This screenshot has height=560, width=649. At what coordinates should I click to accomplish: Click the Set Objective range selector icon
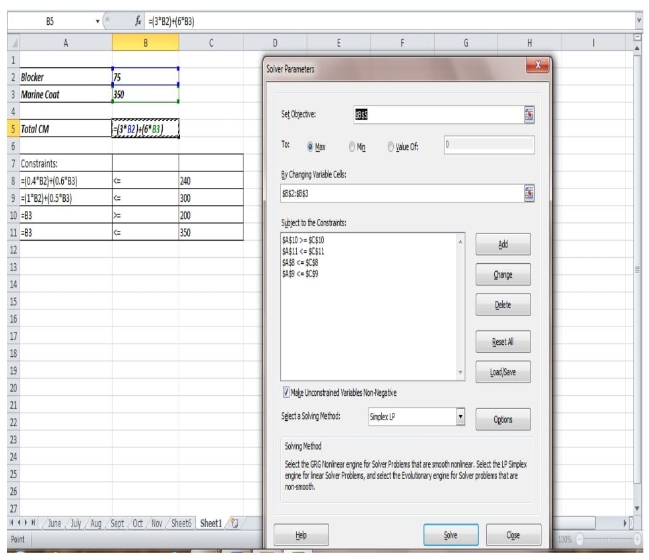click(x=528, y=115)
